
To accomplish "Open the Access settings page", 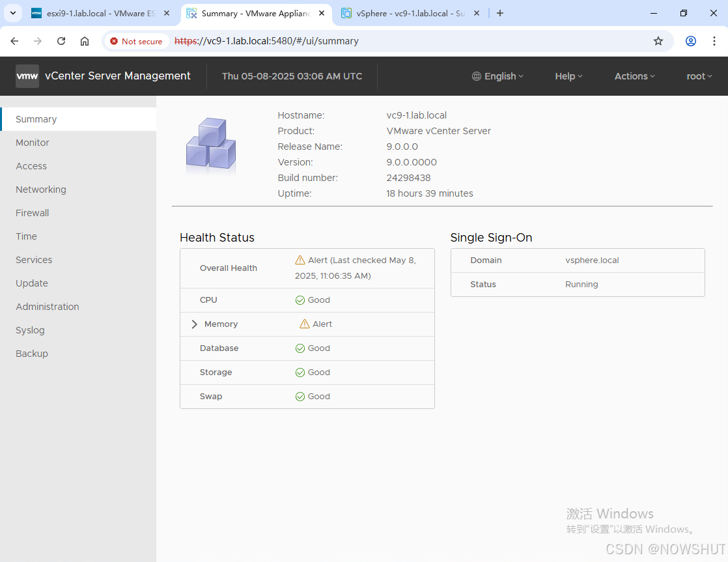I will click(x=78, y=166).
